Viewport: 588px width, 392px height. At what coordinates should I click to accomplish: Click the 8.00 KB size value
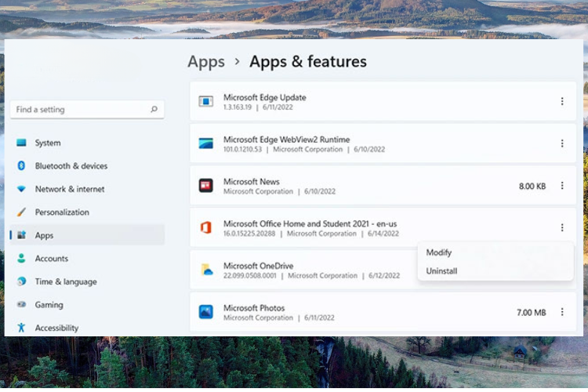pyautogui.click(x=532, y=186)
